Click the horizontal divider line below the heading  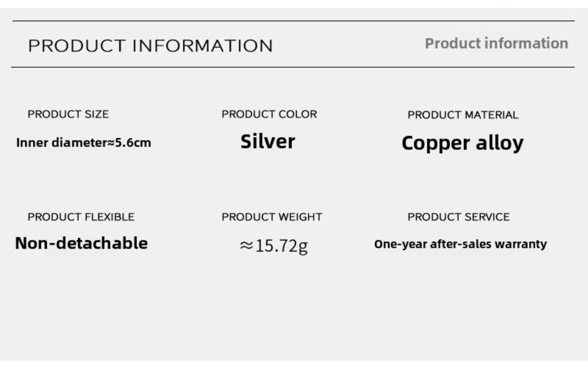(294, 68)
